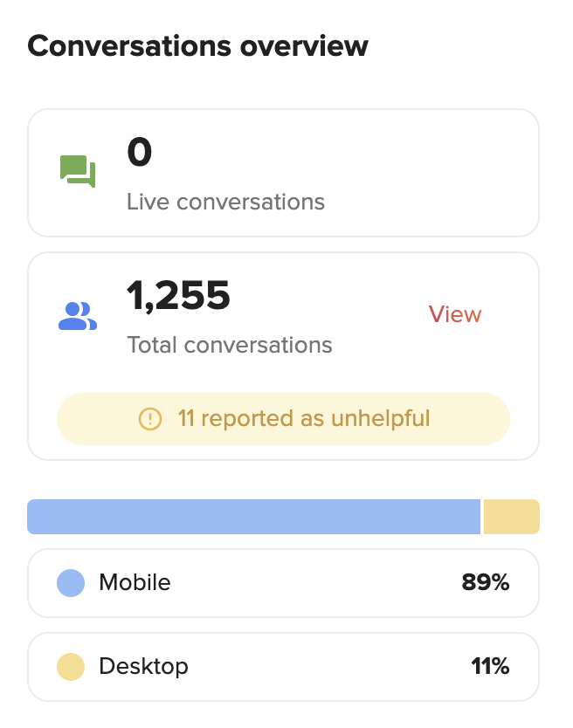Image resolution: width=573 pixels, height=728 pixels.
Task: Open the View link for total conversations
Action: (454, 314)
